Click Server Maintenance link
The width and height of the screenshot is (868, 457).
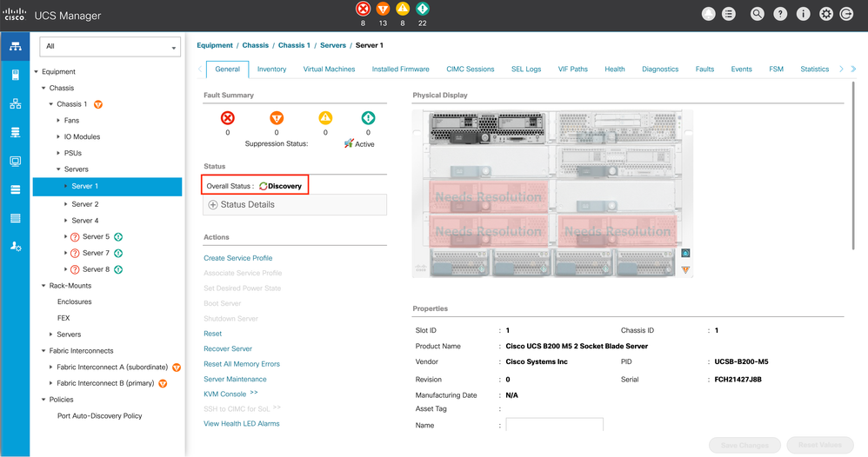click(x=235, y=379)
